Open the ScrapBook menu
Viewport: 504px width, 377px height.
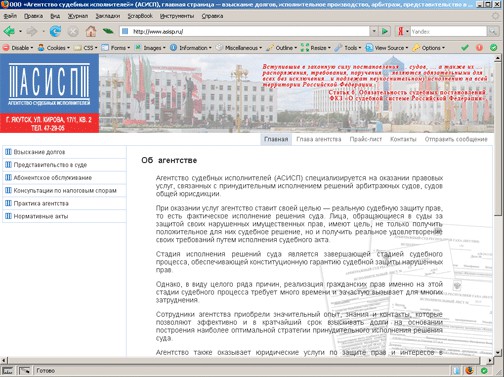(140, 16)
